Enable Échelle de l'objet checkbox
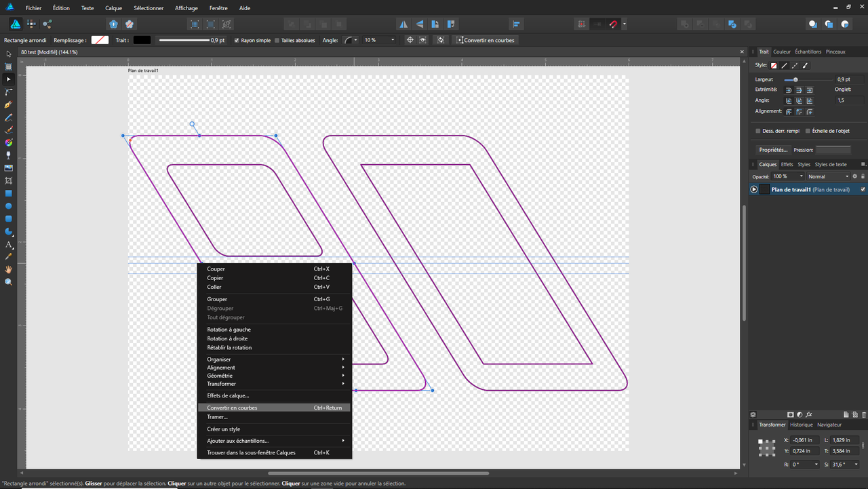The width and height of the screenshot is (868, 489). click(807, 131)
